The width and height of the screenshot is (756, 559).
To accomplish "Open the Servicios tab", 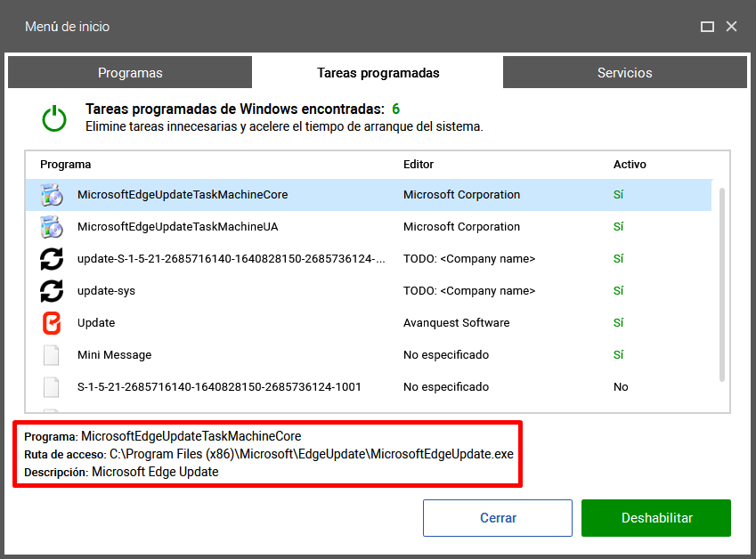I will [x=625, y=72].
